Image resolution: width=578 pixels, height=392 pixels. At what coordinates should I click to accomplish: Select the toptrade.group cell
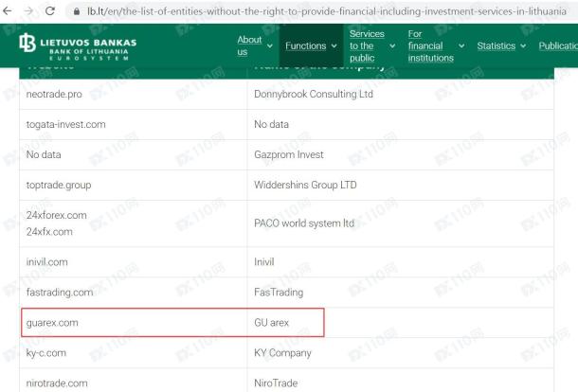click(x=133, y=185)
